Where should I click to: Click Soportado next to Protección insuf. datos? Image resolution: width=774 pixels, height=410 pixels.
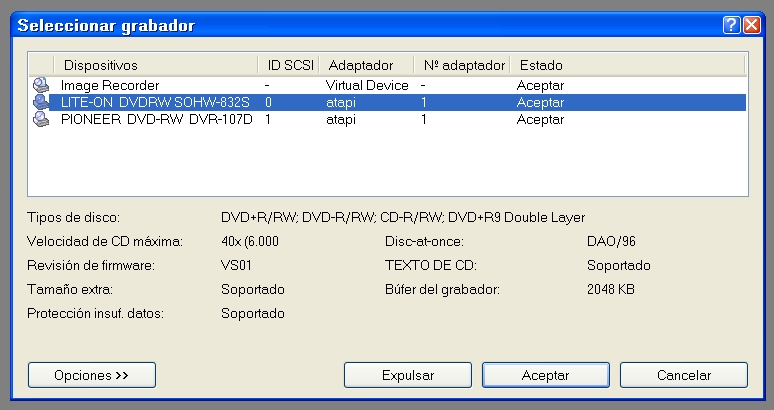(x=252, y=313)
